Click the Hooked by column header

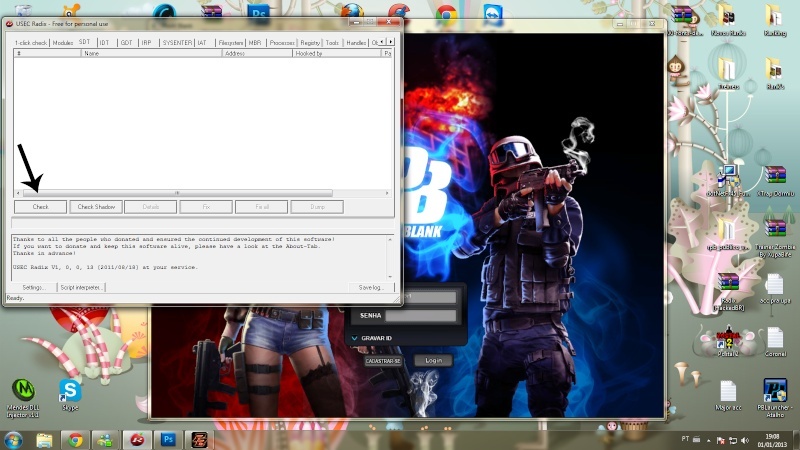337,53
